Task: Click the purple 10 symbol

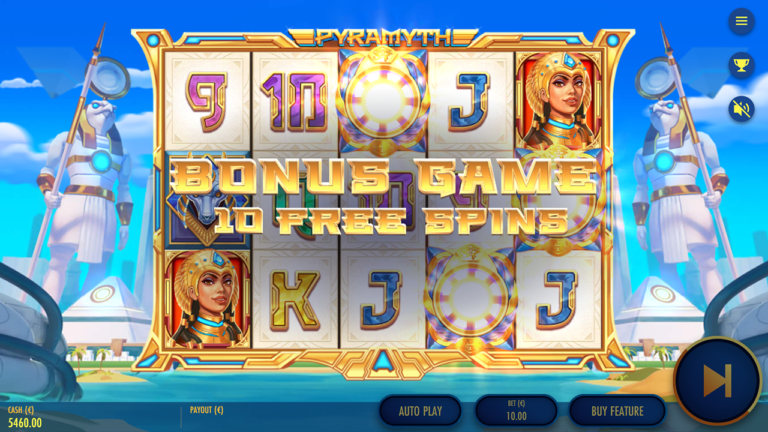Action: (x=295, y=102)
